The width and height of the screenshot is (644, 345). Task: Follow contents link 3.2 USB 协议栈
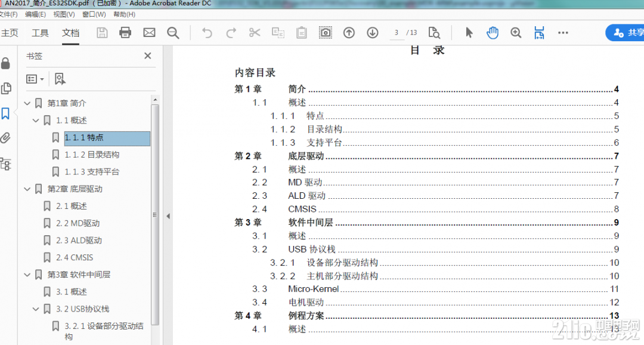point(435,249)
